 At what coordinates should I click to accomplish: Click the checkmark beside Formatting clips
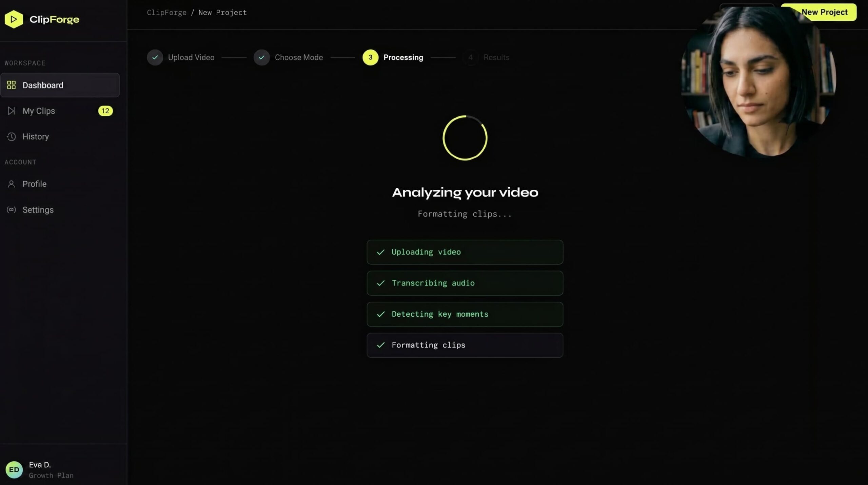381,345
